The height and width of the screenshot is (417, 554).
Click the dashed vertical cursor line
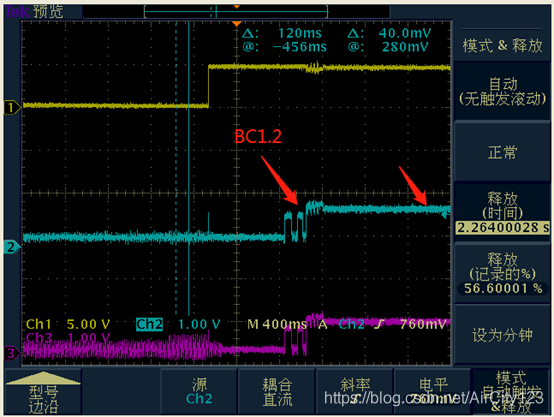pos(176,170)
